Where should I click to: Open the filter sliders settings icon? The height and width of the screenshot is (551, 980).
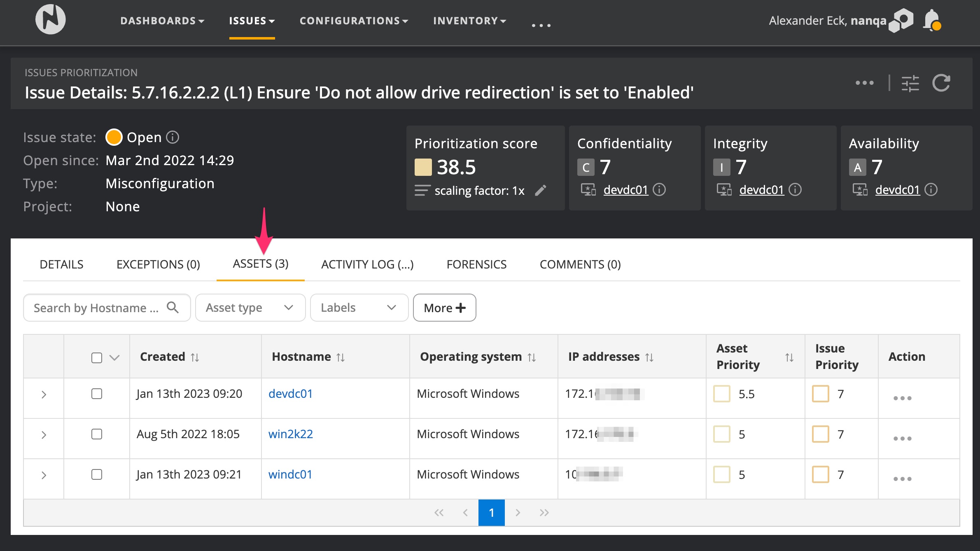(910, 83)
